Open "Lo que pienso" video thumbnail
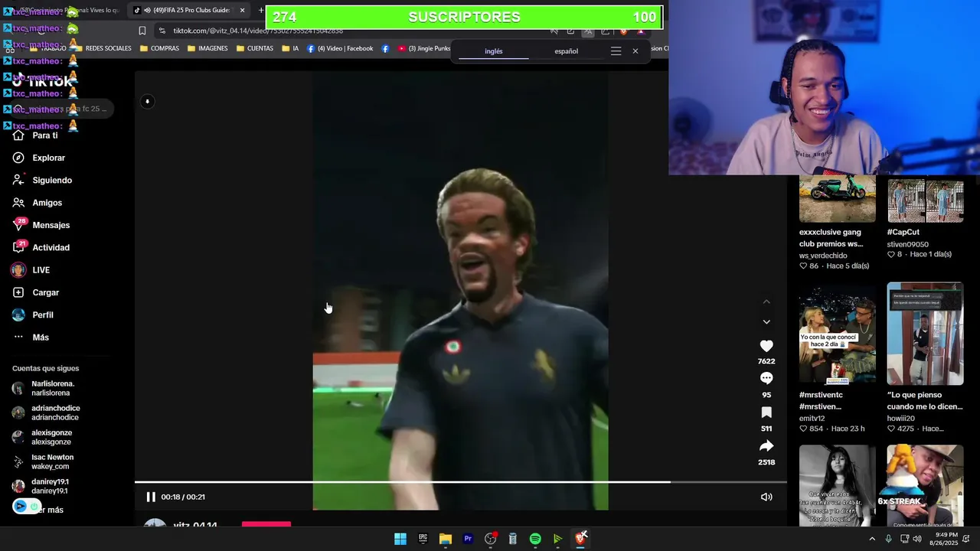 pos(925,334)
